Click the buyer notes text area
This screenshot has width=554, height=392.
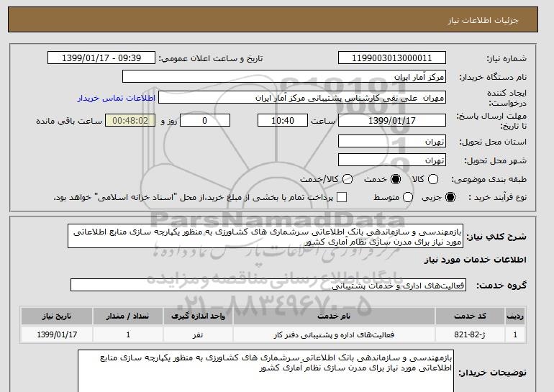coord(265,371)
